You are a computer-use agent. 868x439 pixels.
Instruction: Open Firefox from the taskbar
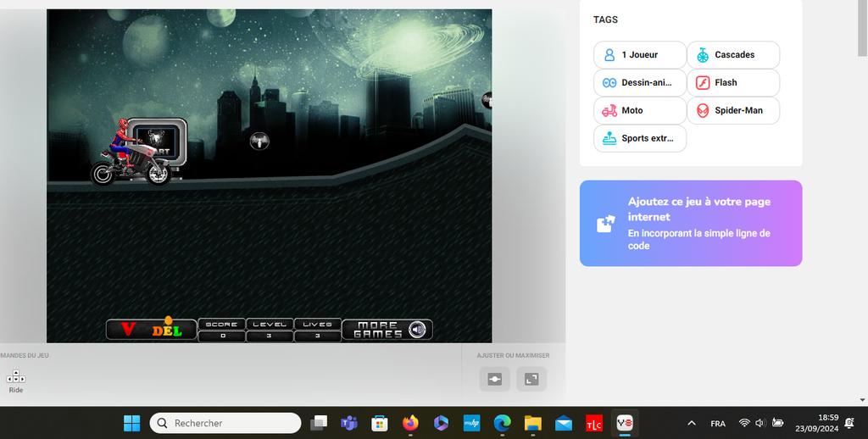[410, 423]
